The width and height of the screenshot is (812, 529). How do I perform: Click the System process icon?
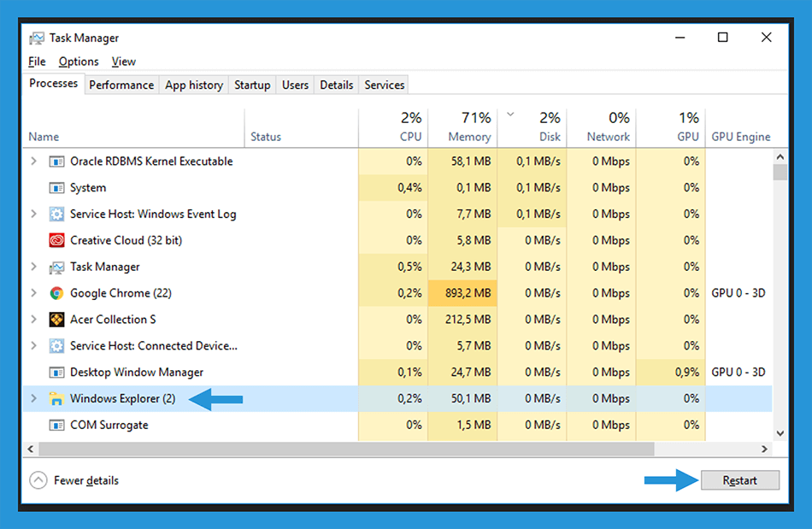(x=56, y=188)
